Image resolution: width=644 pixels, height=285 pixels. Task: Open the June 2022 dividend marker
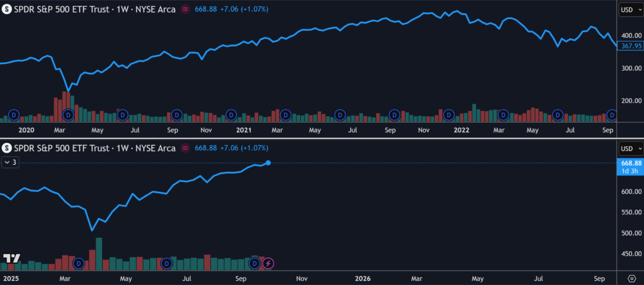point(558,115)
